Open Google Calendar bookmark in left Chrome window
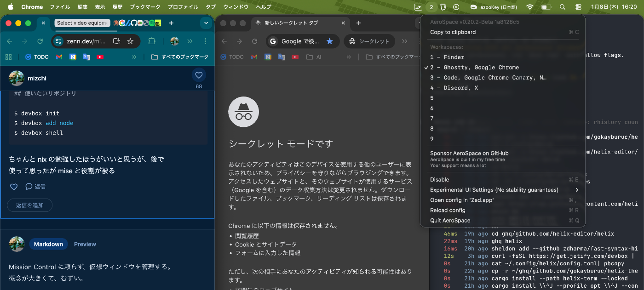 (x=73, y=57)
